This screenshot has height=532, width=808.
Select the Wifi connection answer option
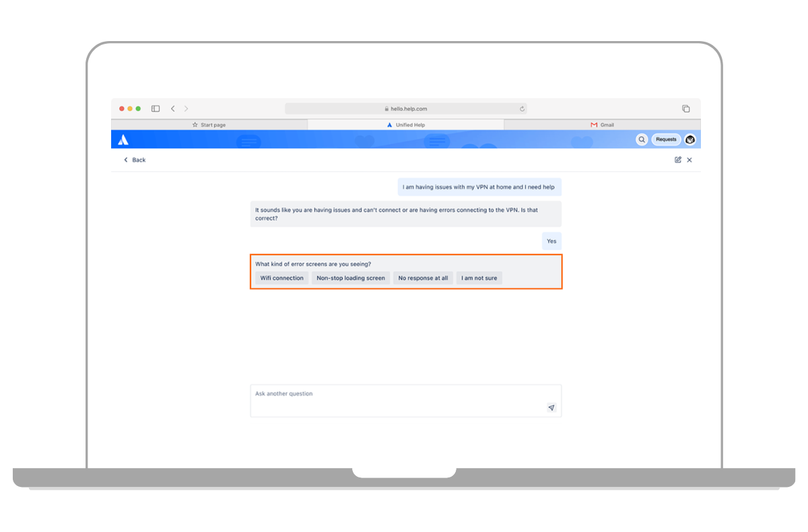281,277
